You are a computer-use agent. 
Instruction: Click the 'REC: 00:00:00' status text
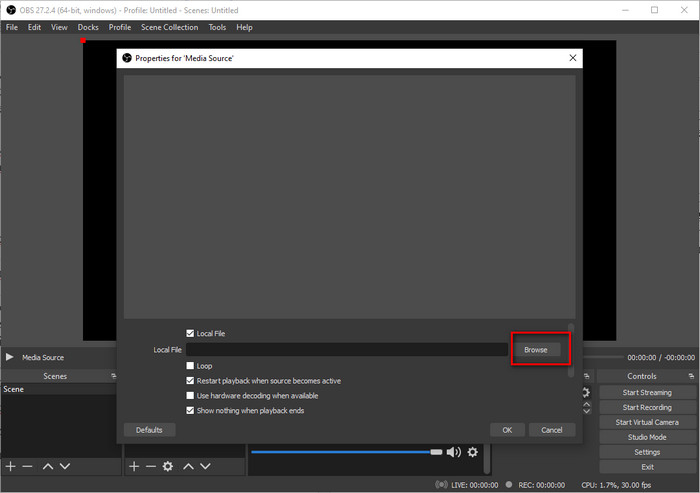point(542,485)
